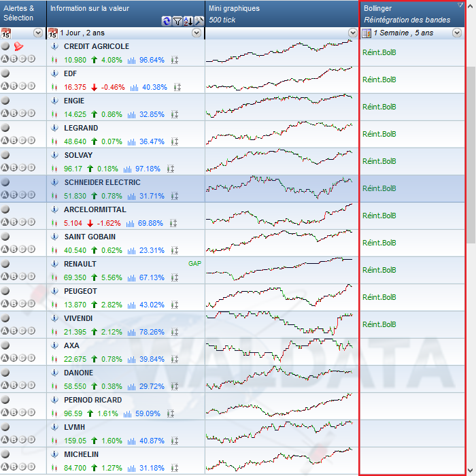
Task: Click the 96.64% volume value for CREDIT AGRICOLE
Action: point(152,60)
